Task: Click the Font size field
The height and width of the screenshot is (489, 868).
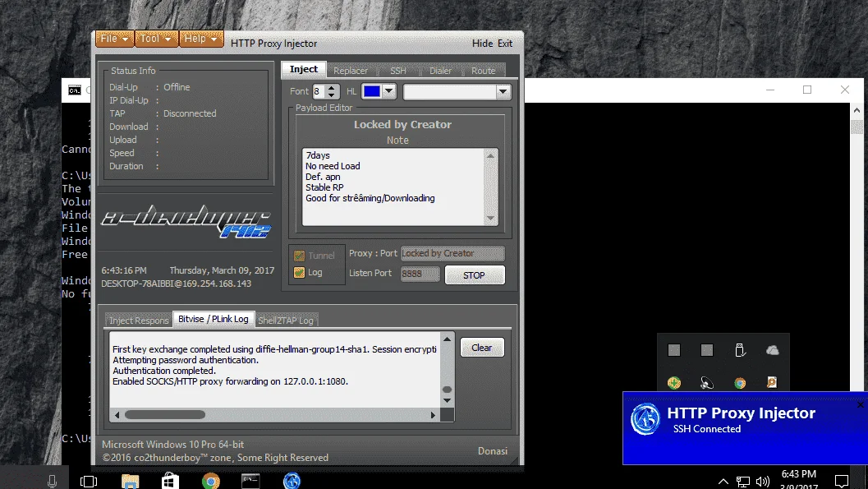Action: pos(319,91)
